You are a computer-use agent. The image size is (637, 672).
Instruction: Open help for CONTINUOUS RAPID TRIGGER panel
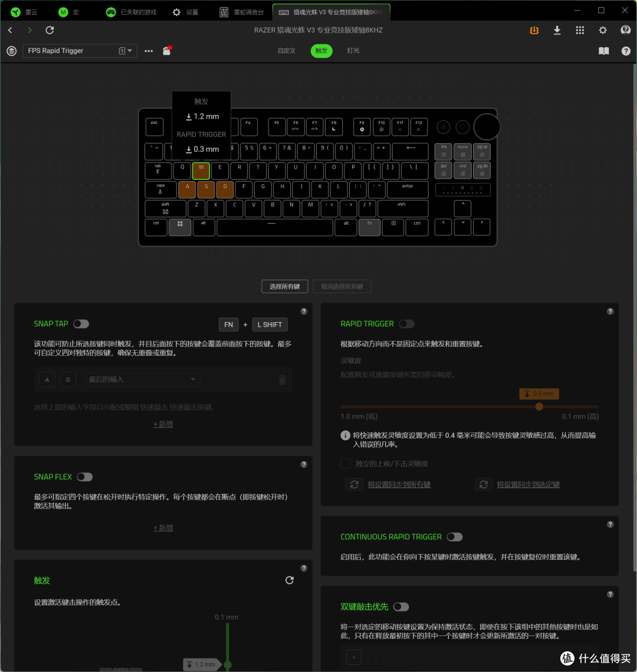click(610, 524)
